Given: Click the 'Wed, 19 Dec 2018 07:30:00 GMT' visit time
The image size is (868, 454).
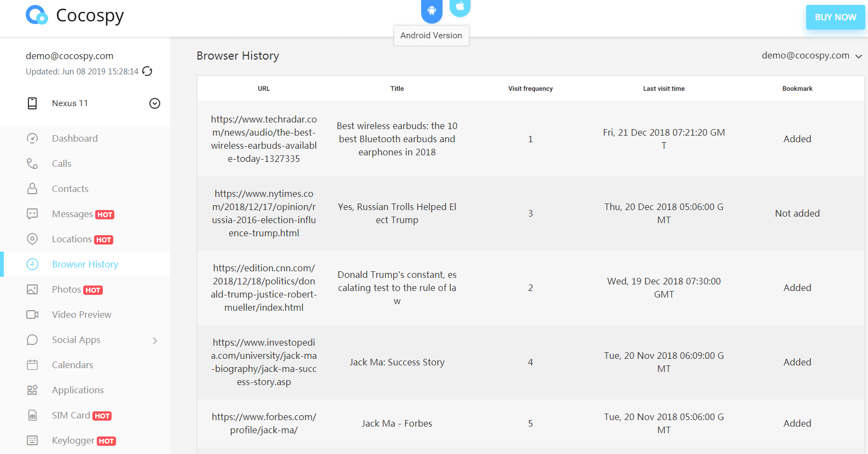Looking at the screenshot, I should click(664, 288).
